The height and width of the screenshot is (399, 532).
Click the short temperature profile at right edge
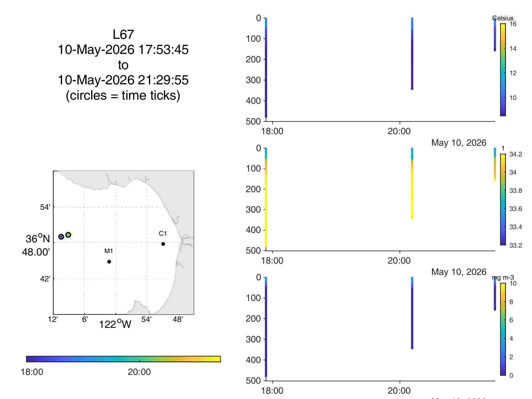coord(495,34)
